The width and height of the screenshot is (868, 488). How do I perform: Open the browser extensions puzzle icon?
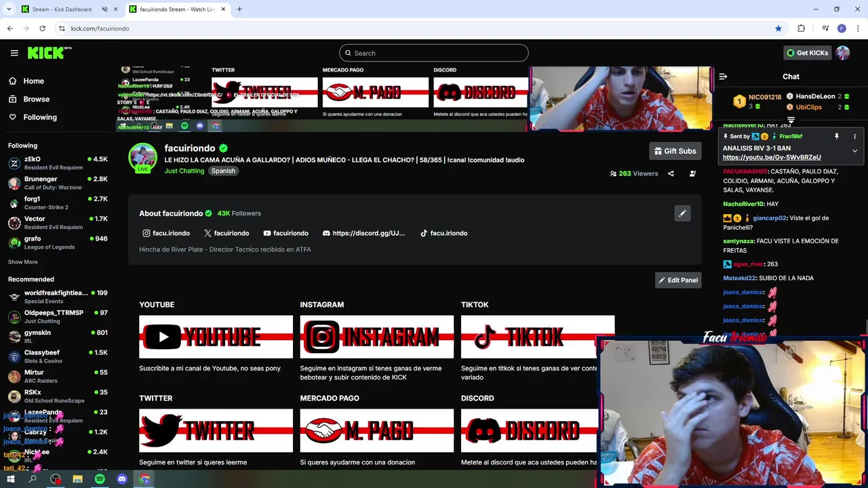click(801, 28)
